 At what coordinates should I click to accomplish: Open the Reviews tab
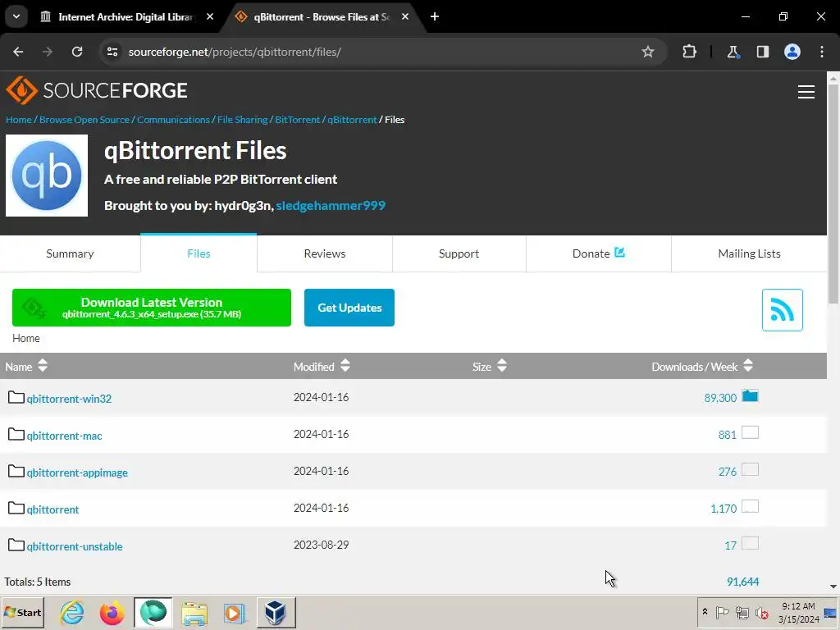point(325,253)
